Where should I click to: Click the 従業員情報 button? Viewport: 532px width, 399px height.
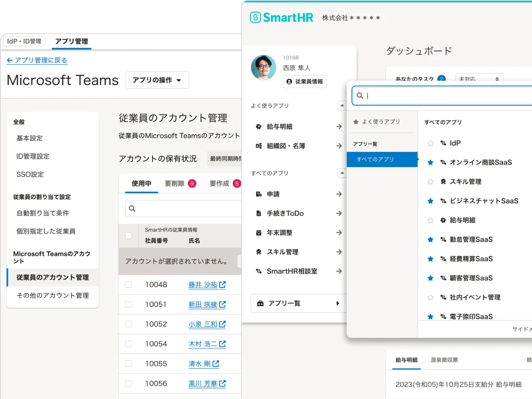[305, 81]
